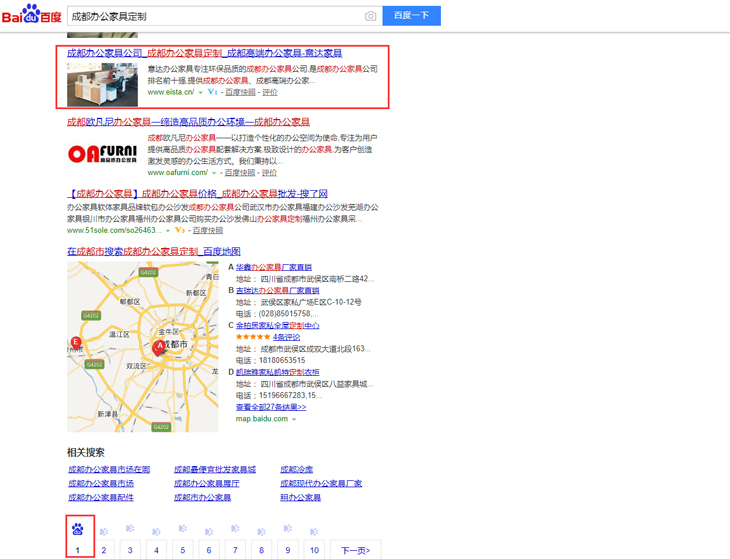Click the office furniture thumbnail of first result
Viewport: 730px width, 559px height.
tap(102, 84)
